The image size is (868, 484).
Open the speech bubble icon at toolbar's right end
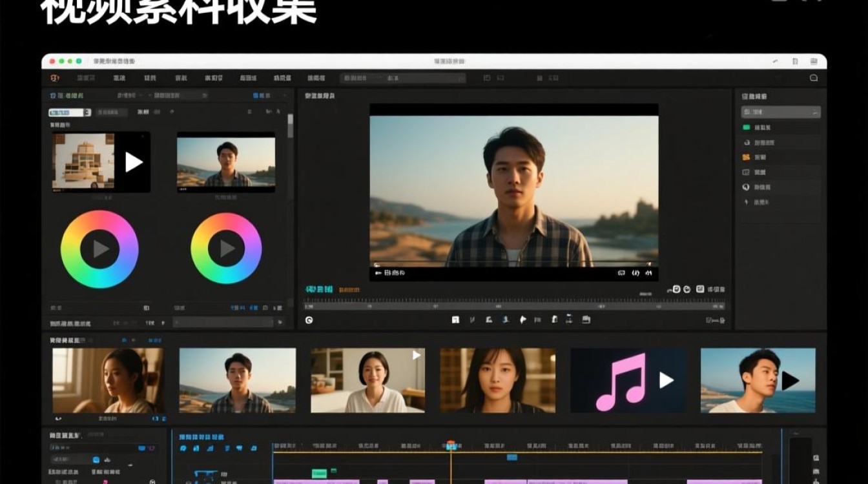point(814,78)
